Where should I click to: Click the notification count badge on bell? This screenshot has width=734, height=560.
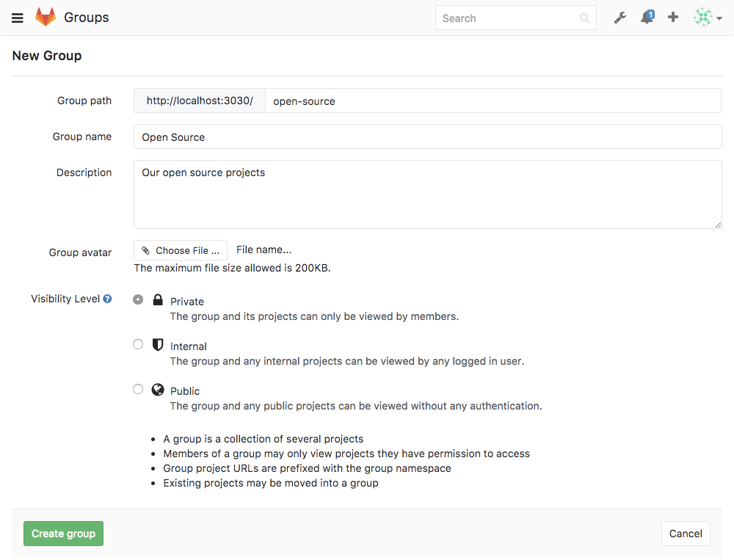point(650,15)
